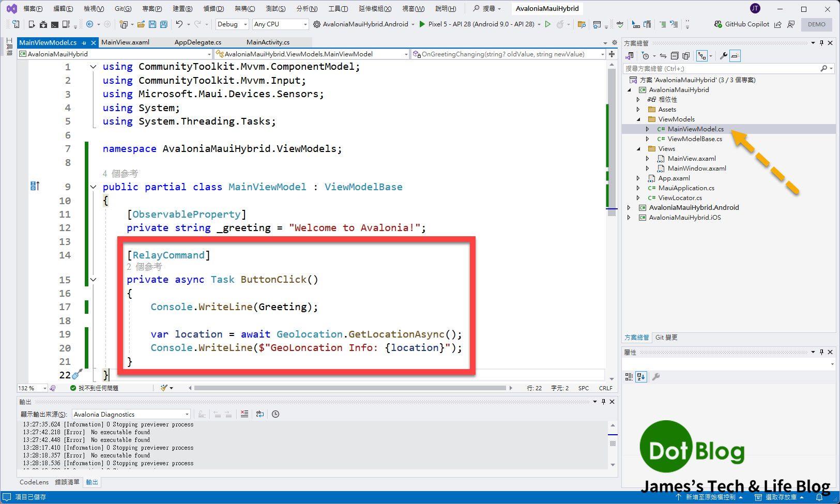Clear all output with the clear icon
Screen dimensions: 840x504
pos(245,414)
